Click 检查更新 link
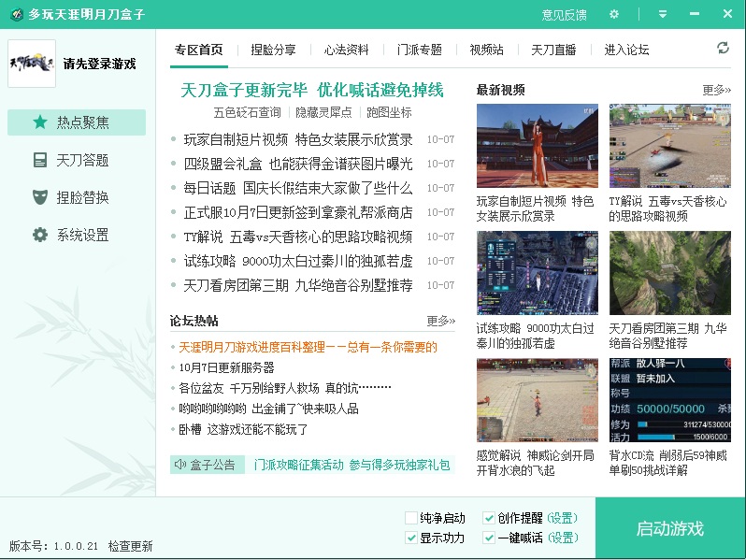The image size is (746, 560). pyautogui.click(x=130, y=546)
